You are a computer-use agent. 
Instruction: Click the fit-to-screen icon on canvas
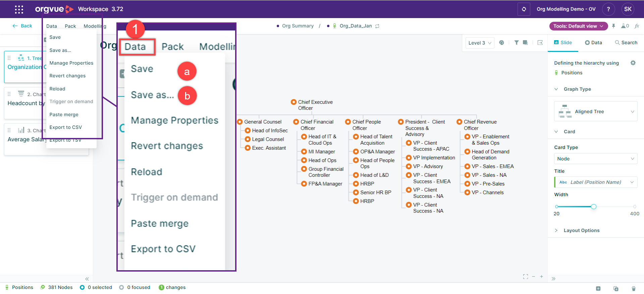tap(526, 277)
